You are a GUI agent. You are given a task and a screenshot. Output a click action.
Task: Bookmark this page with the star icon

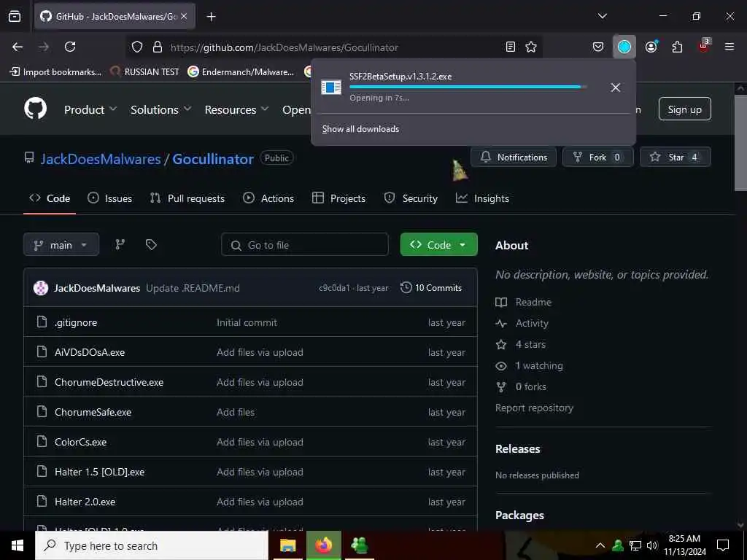click(x=531, y=47)
